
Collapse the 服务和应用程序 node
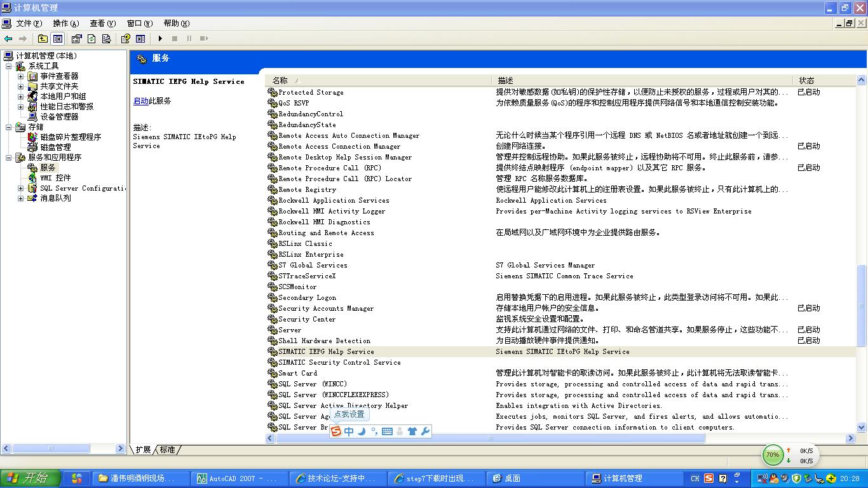(9, 158)
